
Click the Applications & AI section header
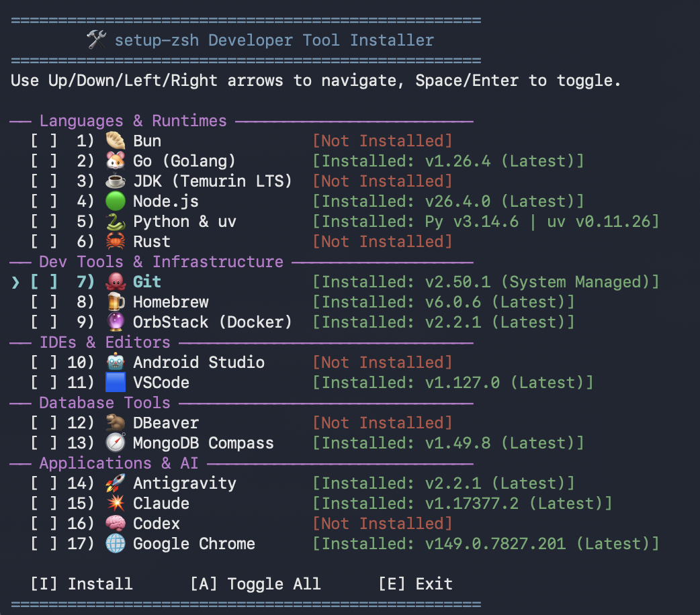pos(119,463)
